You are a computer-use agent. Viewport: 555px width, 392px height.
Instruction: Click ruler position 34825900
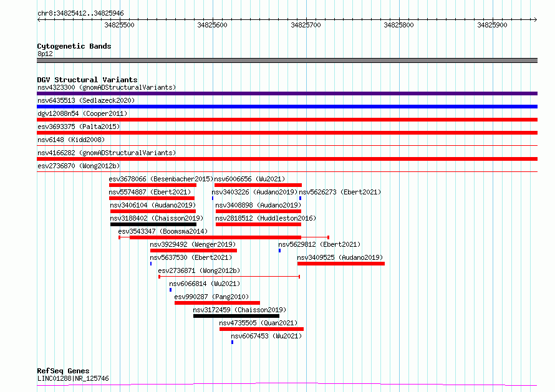point(493,25)
